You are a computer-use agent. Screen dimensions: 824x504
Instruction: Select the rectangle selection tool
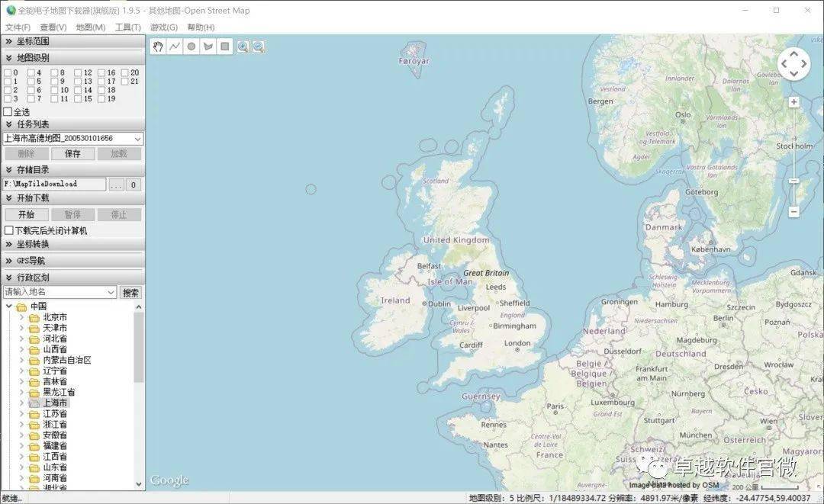pyautogui.click(x=225, y=47)
